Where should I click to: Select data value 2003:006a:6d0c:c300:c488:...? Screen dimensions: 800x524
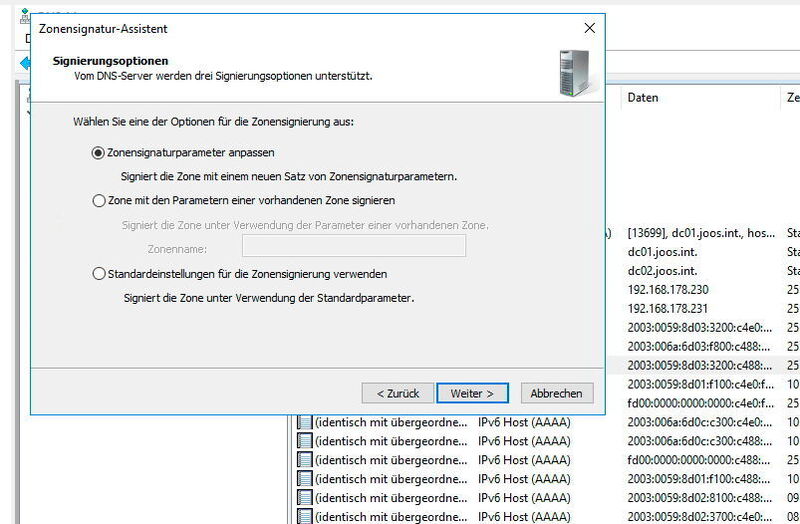coord(699,441)
